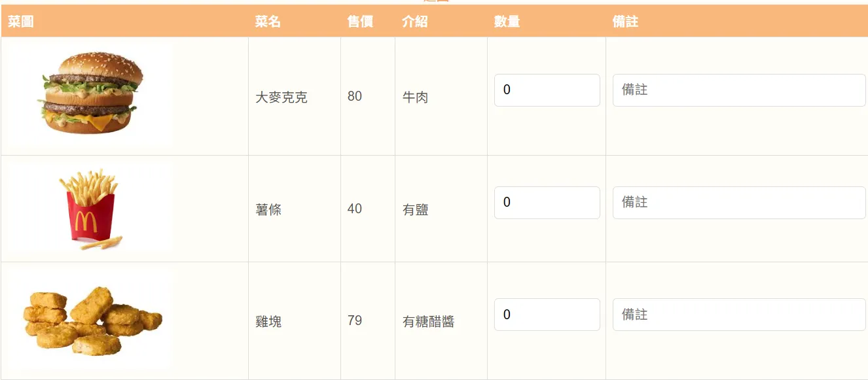Screen dimensions: 868x380
Task: Select the dish name 雞塊
Action: [x=268, y=322]
